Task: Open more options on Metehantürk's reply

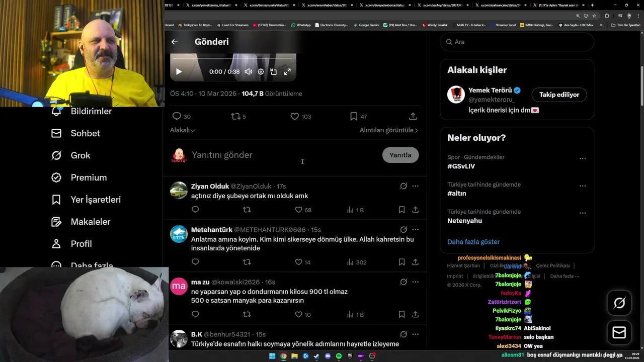Action: click(416, 230)
